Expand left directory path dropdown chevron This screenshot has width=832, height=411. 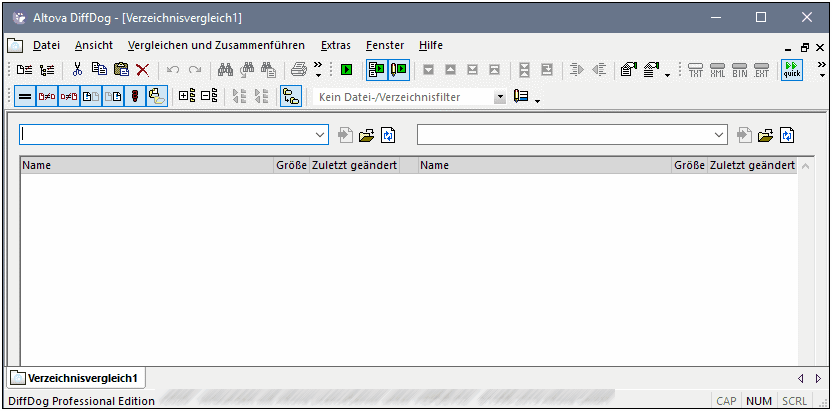(320, 135)
